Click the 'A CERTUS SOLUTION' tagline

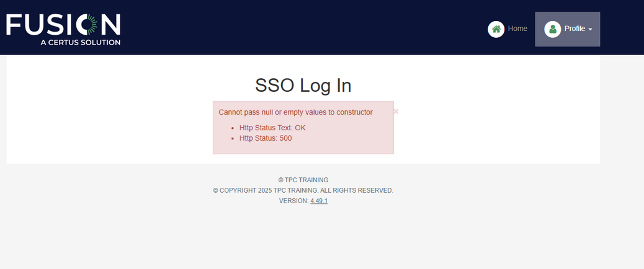point(80,42)
